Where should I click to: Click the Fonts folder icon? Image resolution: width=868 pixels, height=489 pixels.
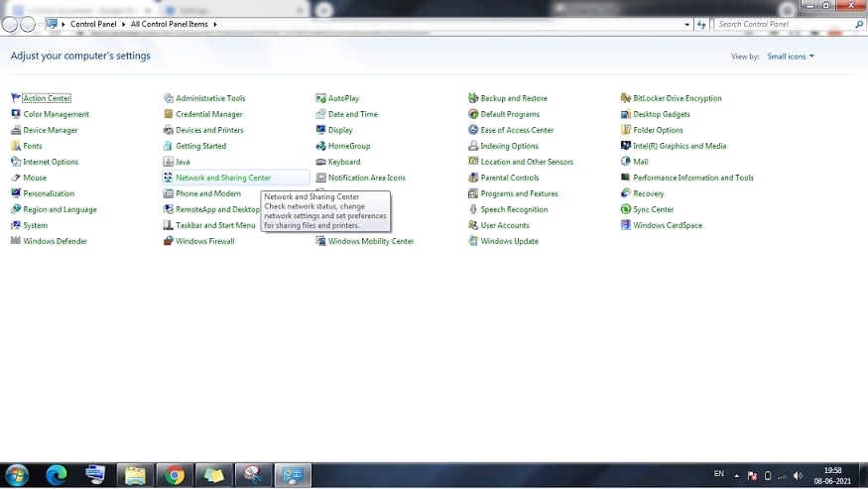pyautogui.click(x=16, y=146)
